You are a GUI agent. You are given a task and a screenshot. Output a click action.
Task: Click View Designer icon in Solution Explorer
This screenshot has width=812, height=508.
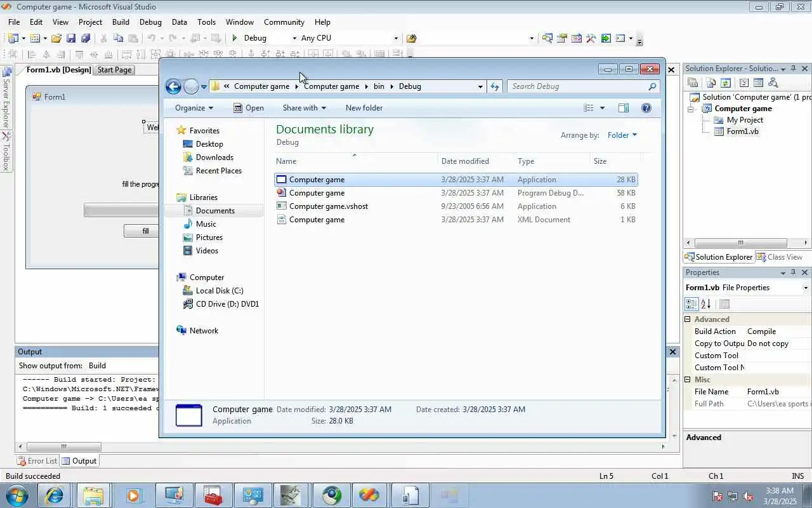click(x=758, y=83)
